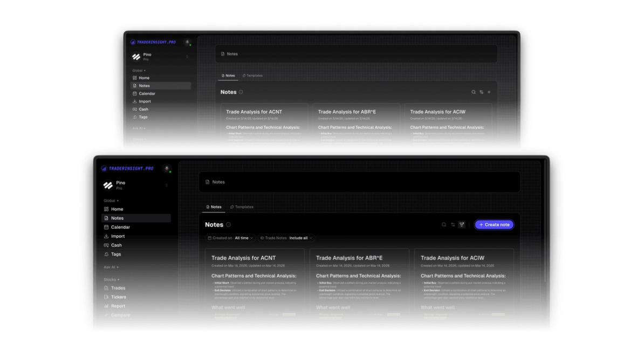Image resolution: width=644 pixels, height=363 pixels.
Task: Open Pino account switcher in upper window
Action: click(x=161, y=57)
